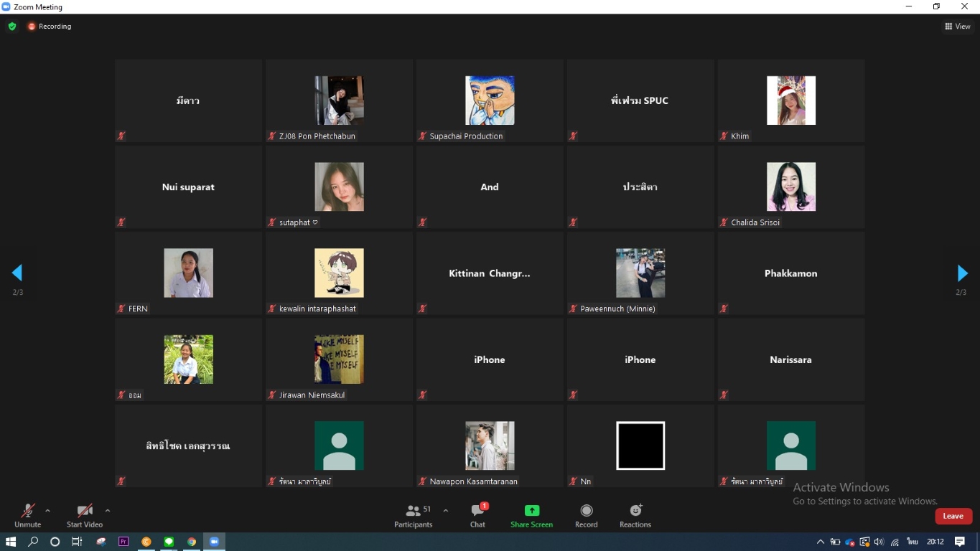Open the Chat panel
The image size is (980, 551).
[x=477, y=515]
